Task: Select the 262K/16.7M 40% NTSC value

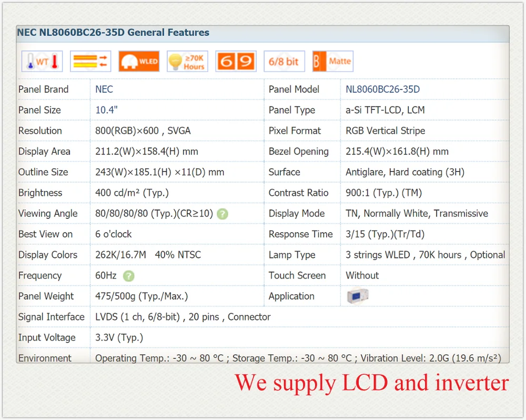Action: (148, 255)
